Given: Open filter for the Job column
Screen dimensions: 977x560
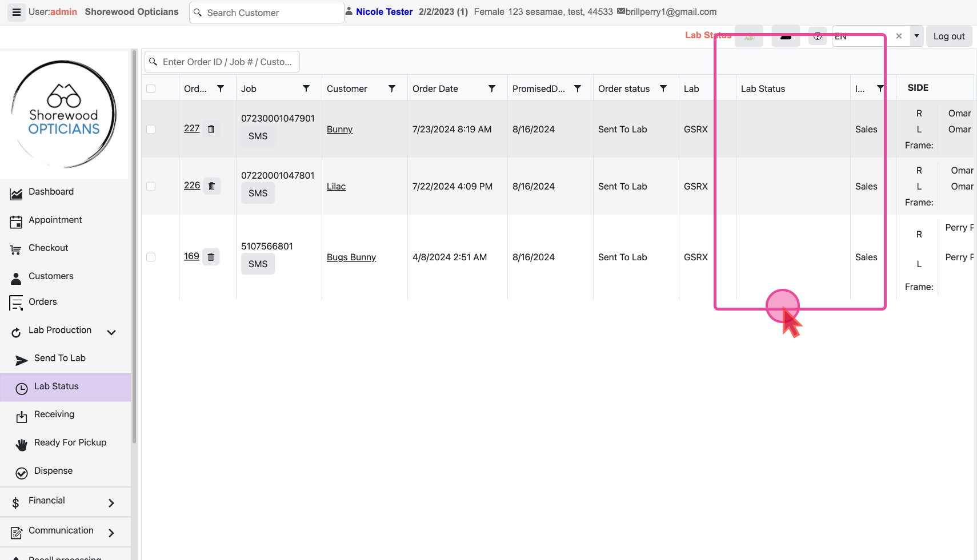Looking at the screenshot, I should click(x=306, y=88).
